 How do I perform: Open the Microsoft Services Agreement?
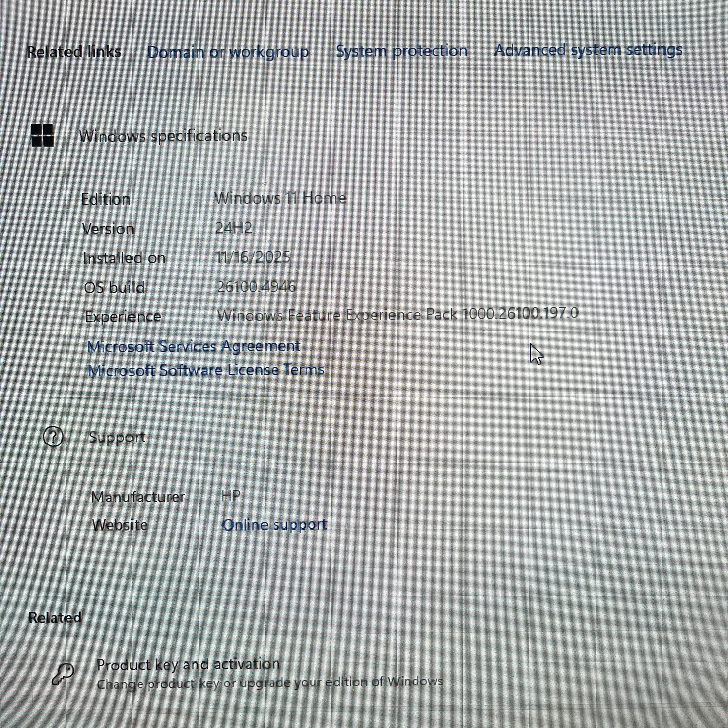click(193, 346)
